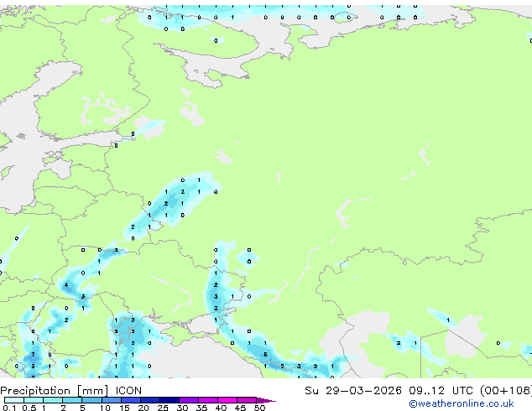This screenshot has height=411, width=532.
Task: Click the '50' legend scale value
Action: pos(259,408)
